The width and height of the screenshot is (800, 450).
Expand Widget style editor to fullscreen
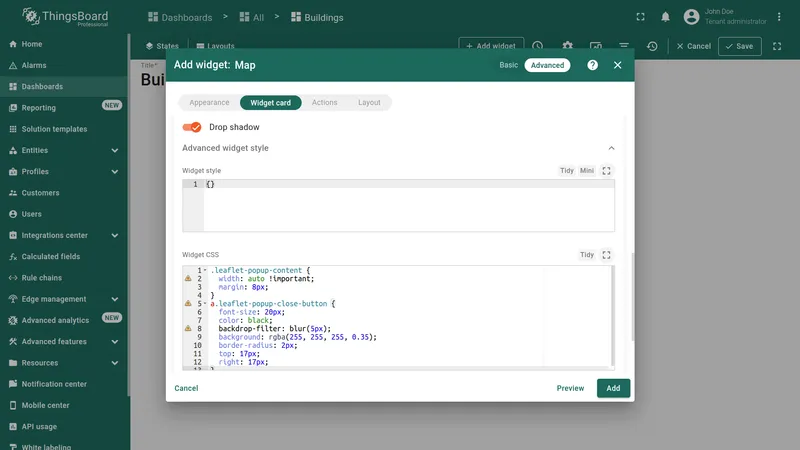pyautogui.click(x=606, y=171)
